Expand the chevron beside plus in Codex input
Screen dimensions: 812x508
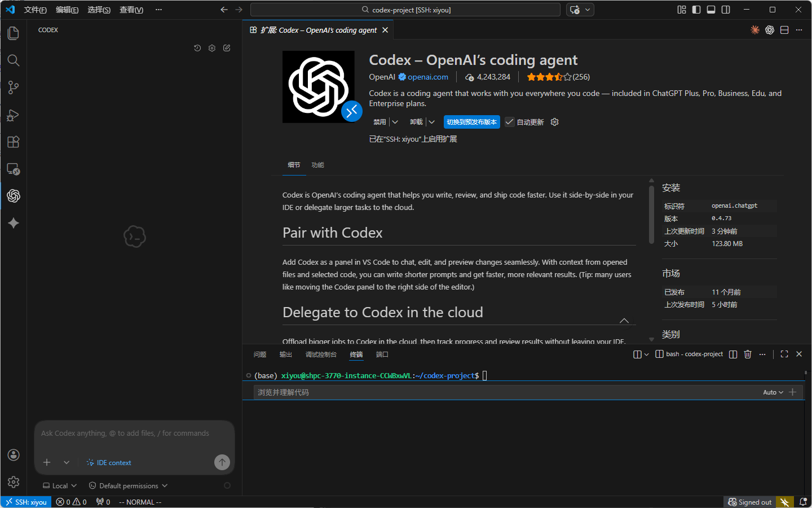tap(67, 462)
